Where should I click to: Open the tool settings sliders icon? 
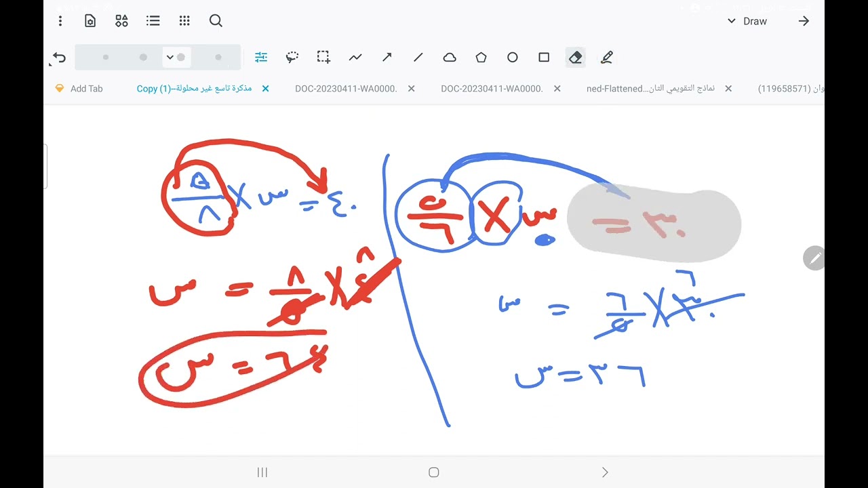coord(261,58)
